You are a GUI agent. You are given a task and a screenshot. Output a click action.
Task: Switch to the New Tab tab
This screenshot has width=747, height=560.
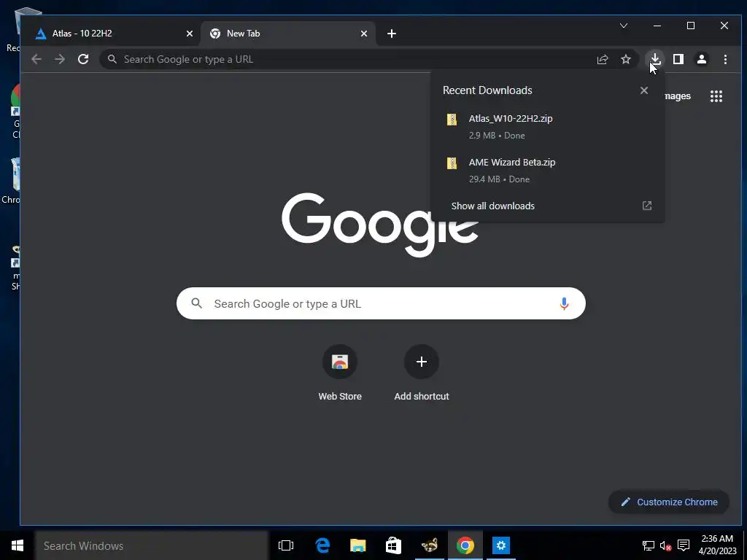point(288,34)
